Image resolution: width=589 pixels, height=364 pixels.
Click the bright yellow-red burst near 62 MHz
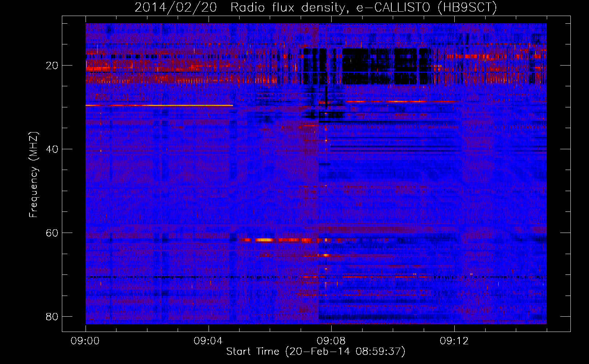(x=264, y=240)
